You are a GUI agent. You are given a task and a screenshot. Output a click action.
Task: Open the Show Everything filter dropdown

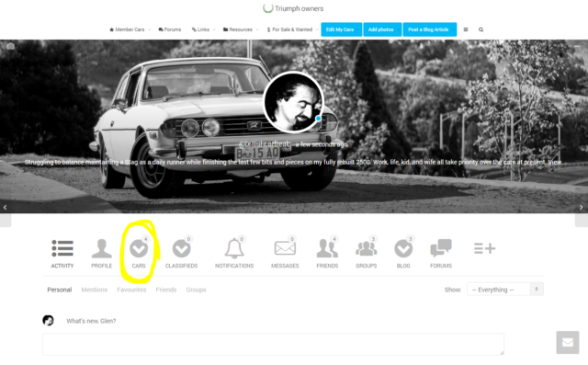click(504, 290)
